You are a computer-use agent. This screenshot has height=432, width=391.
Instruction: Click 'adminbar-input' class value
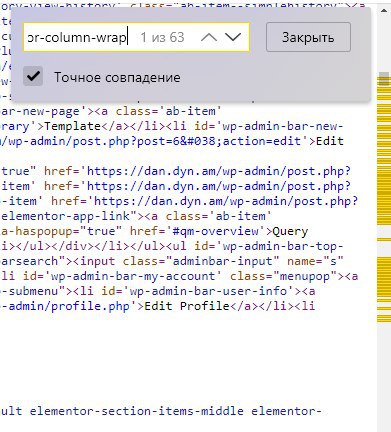point(222,261)
